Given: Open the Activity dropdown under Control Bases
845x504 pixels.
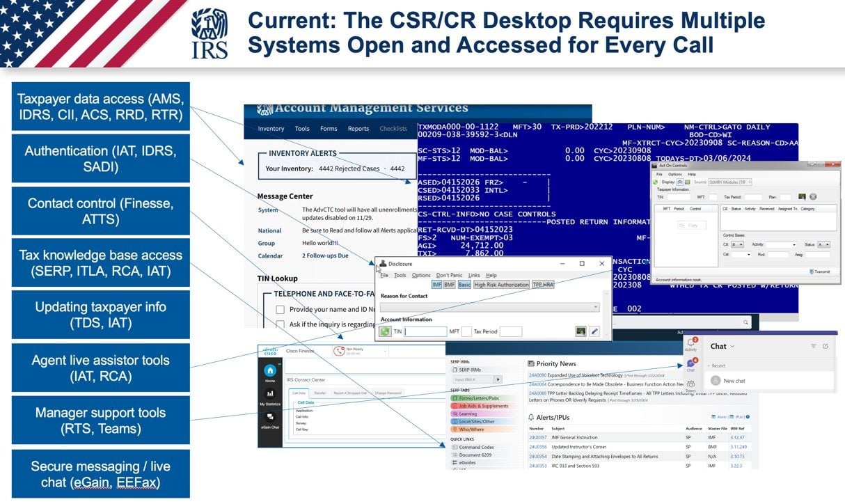Looking at the screenshot, I should click(782, 244).
